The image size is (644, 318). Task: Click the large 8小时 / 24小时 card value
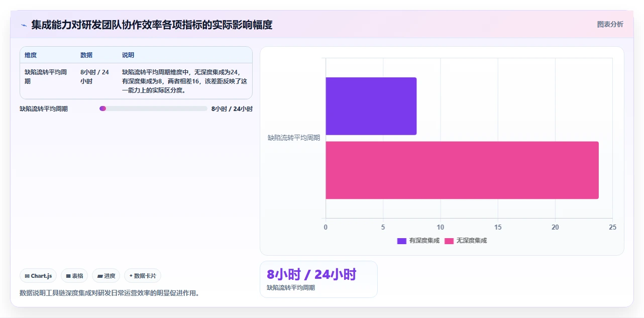(311, 274)
